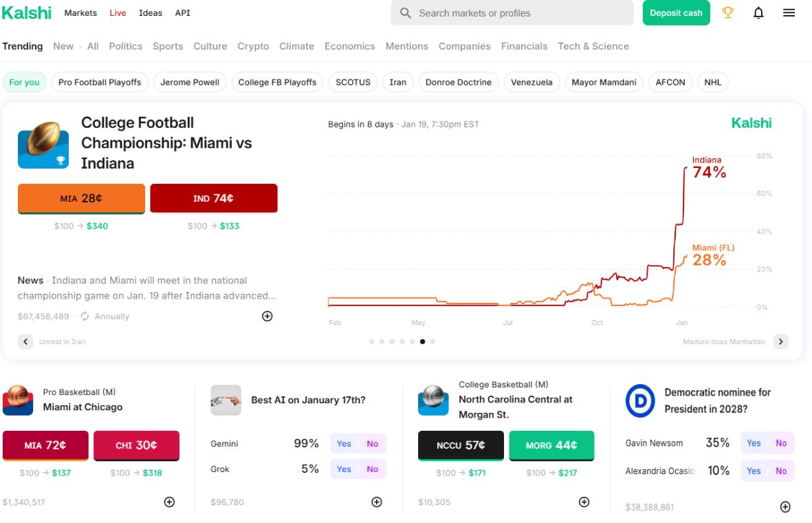812x523 pixels.
Task: Click the Kalshi logo
Action: 27,12
